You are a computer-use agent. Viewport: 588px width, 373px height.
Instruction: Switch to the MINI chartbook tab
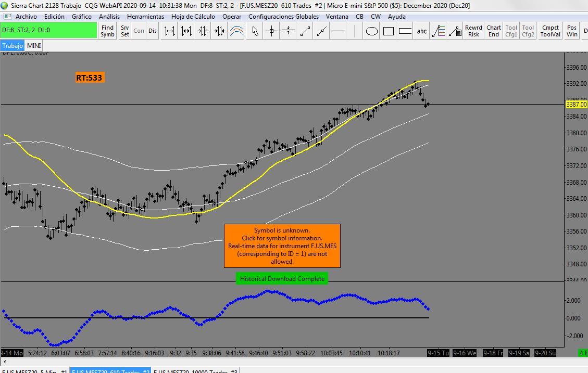[x=34, y=45]
